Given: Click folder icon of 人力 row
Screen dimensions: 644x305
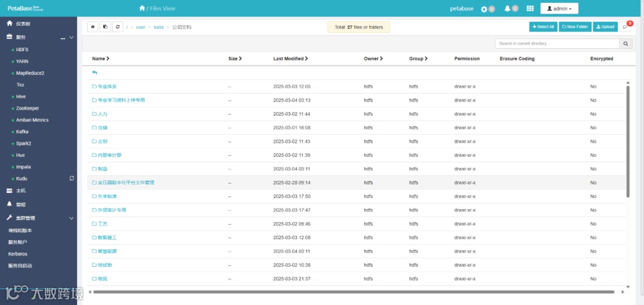Looking at the screenshot, I should tap(94, 114).
